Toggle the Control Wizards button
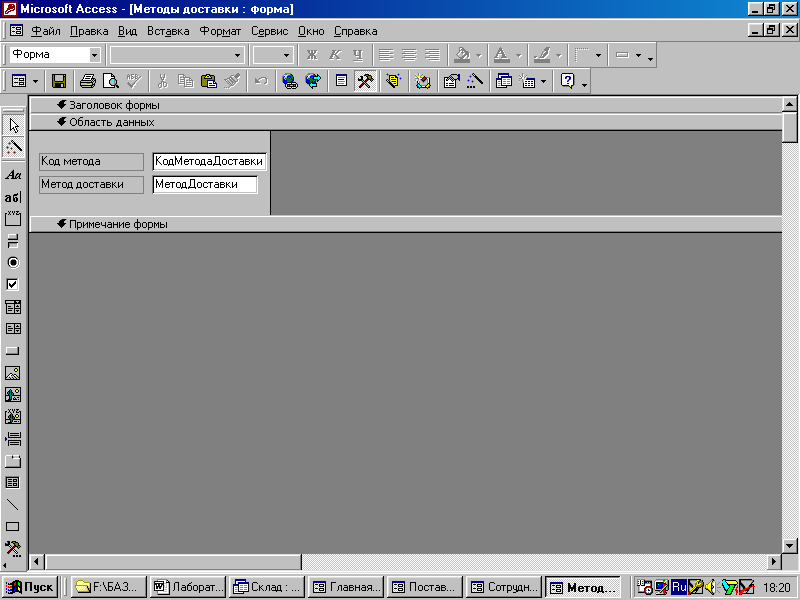 (x=13, y=147)
